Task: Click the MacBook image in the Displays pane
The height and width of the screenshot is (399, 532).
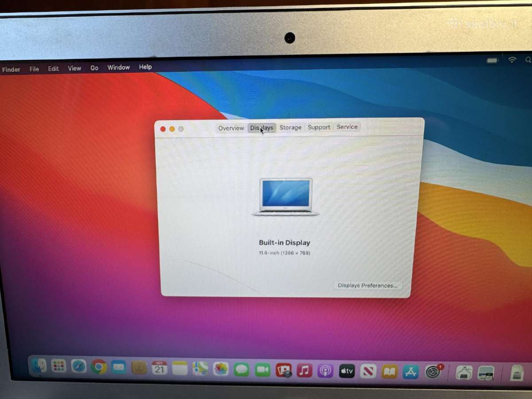Action: click(286, 197)
